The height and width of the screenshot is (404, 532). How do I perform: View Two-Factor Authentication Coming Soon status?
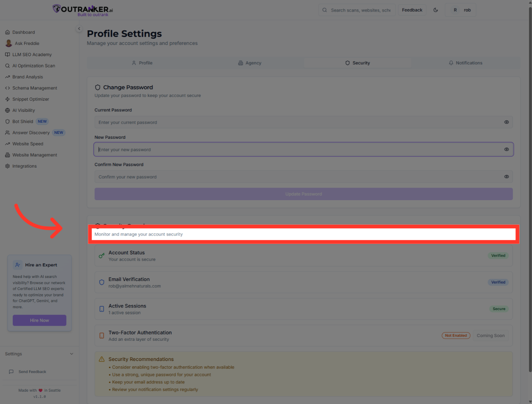[490, 335]
